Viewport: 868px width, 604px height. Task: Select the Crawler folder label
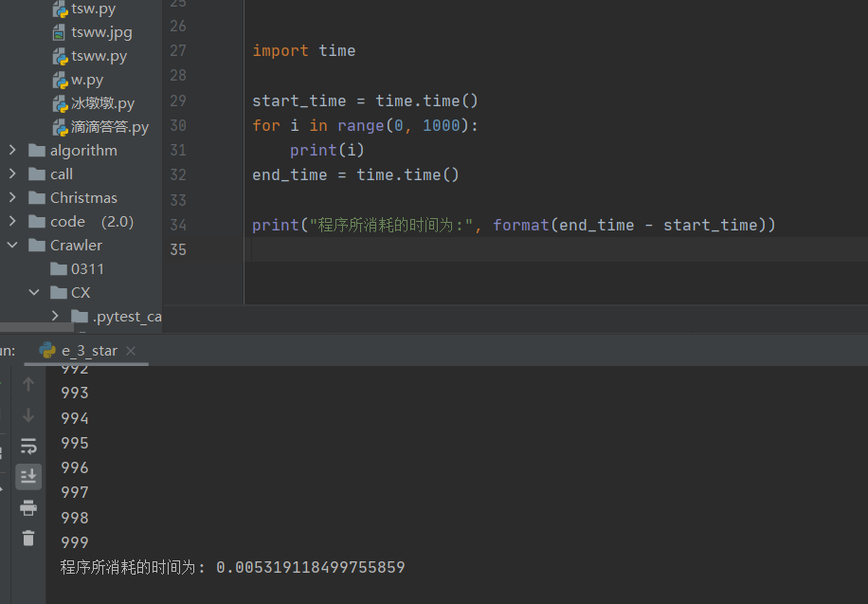[76, 245]
